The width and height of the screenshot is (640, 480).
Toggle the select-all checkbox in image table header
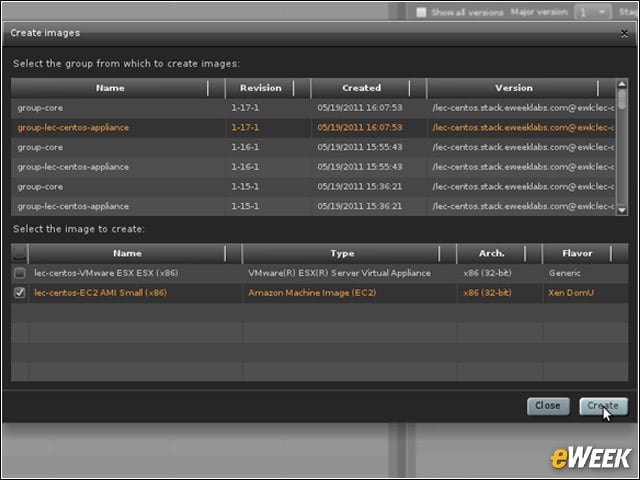point(19,253)
